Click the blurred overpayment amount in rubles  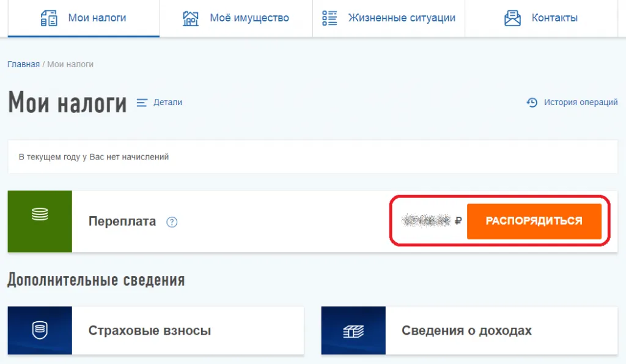427,221
